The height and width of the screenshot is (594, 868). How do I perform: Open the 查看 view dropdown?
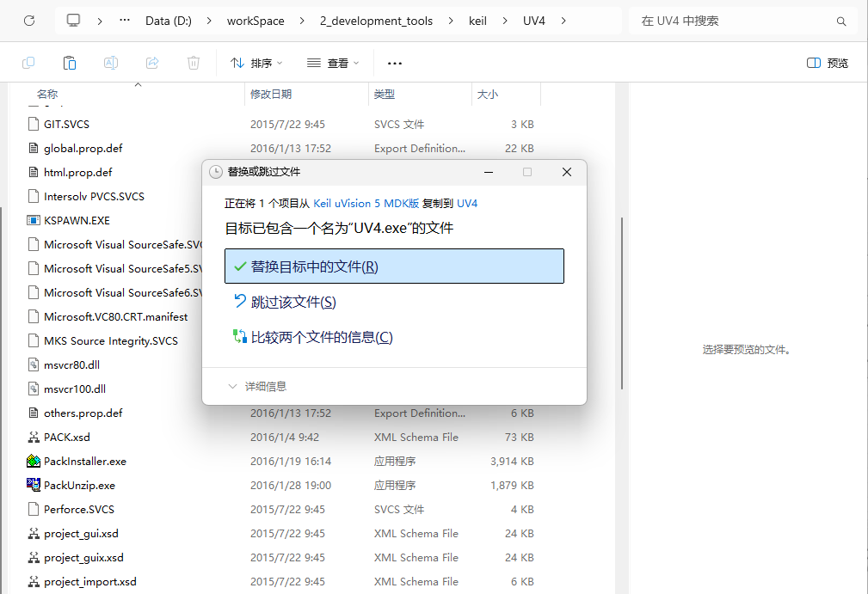[333, 63]
